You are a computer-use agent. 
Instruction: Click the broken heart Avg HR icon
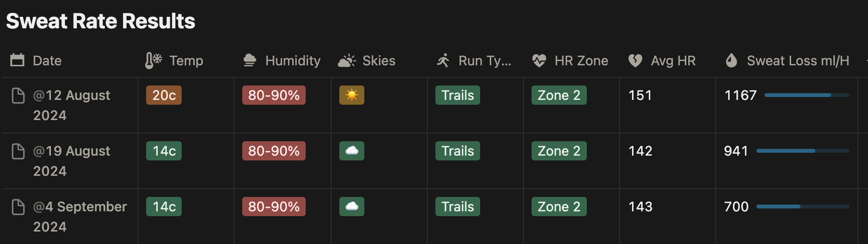pos(635,61)
